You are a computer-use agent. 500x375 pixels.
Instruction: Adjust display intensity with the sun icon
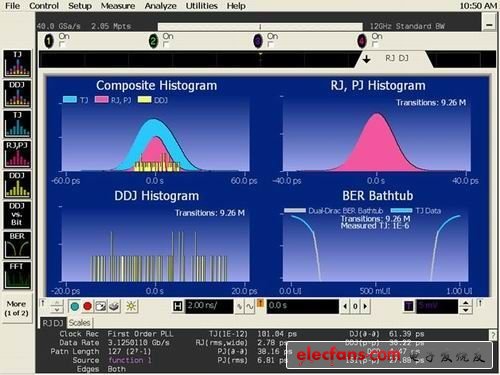coord(131,306)
